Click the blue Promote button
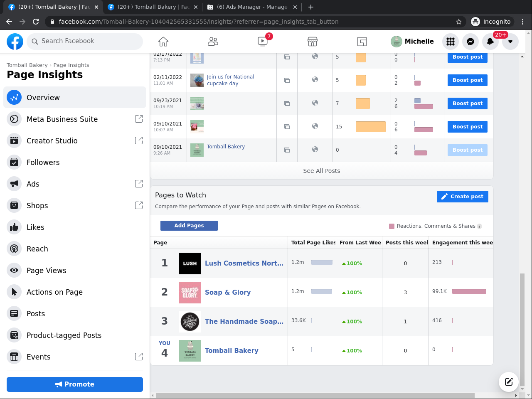This screenshot has width=532, height=399. [x=75, y=384]
